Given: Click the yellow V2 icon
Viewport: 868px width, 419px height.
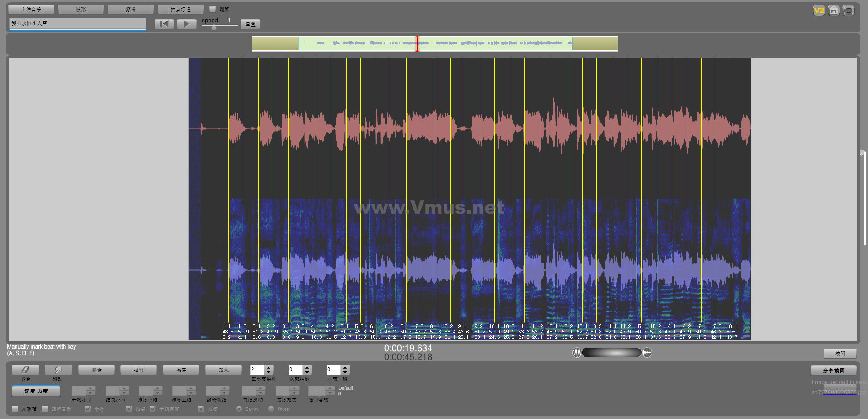Looking at the screenshot, I should (x=819, y=11).
